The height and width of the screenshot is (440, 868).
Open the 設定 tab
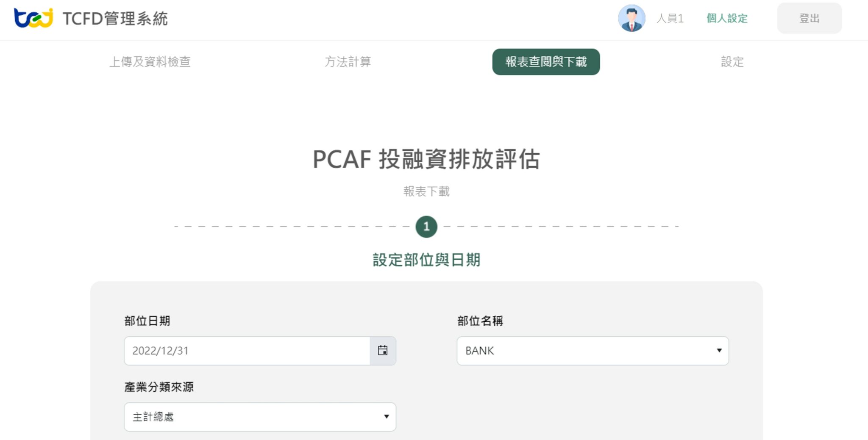[732, 62]
